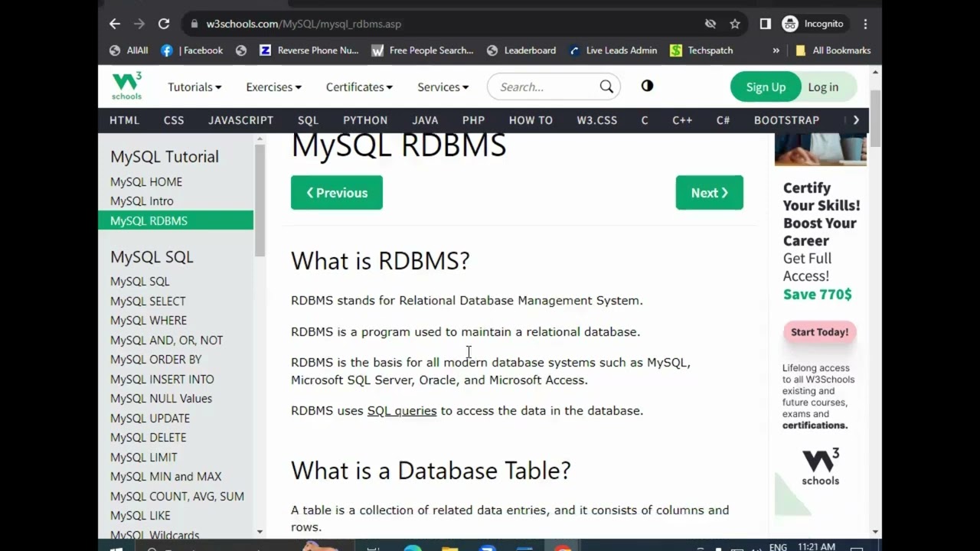Open the Facebook bookmark

click(191, 51)
